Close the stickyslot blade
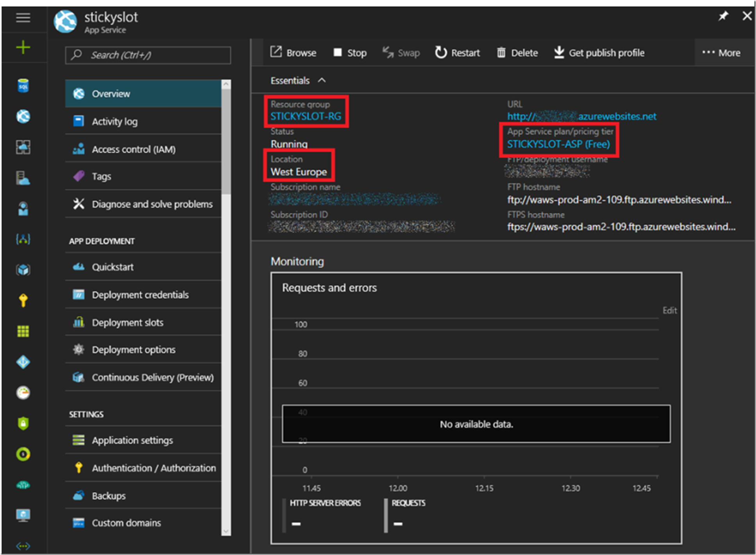The image size is (756, 555). [747, 16]
